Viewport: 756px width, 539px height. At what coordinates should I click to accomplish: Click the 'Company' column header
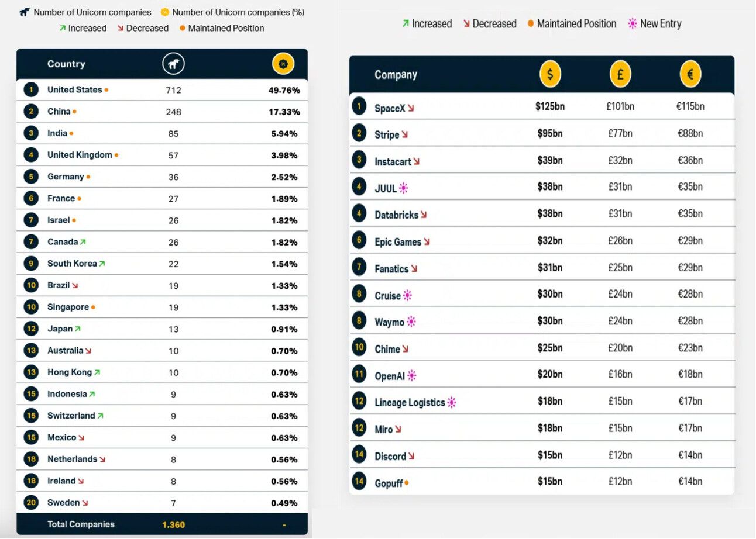396,75
